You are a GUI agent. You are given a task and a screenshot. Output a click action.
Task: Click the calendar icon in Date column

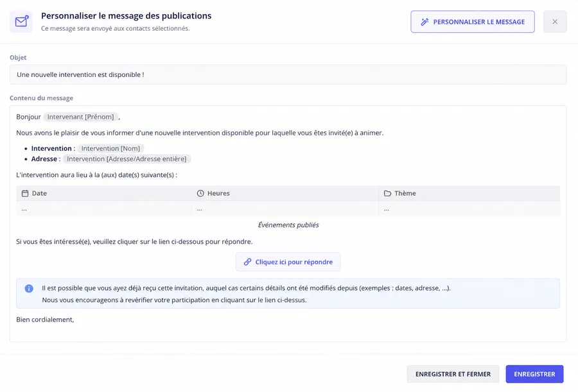(24, 193)
